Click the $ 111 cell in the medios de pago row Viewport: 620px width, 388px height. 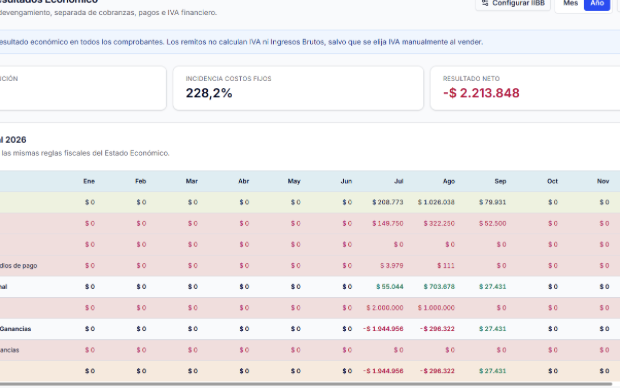[x=446, y=265]
